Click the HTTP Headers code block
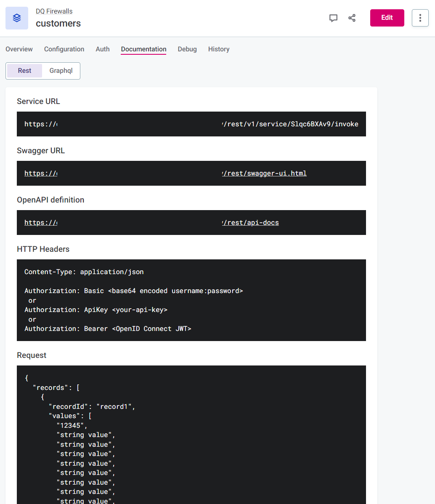 [191, 300]
